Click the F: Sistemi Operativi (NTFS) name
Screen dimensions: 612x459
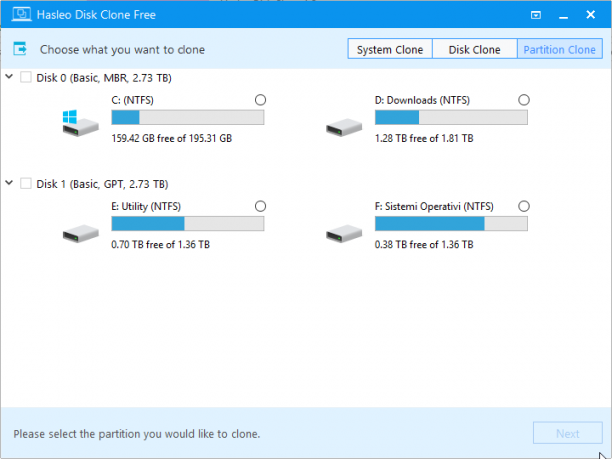coord(434,206)
